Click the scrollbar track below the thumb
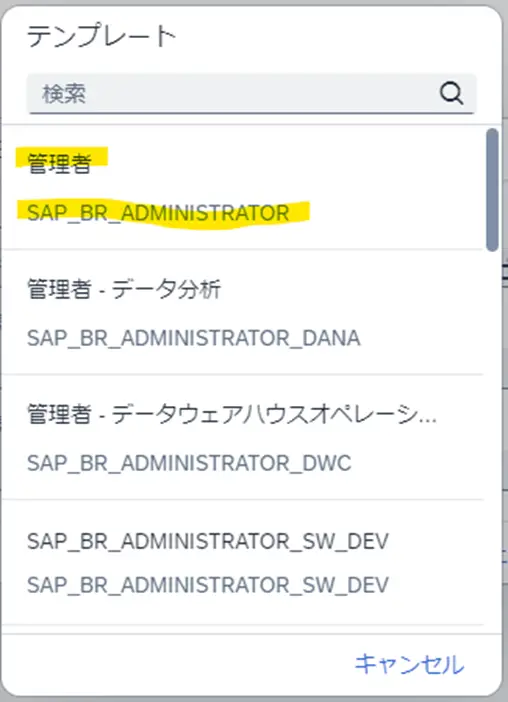508x702 pixels. click(492, 439)
